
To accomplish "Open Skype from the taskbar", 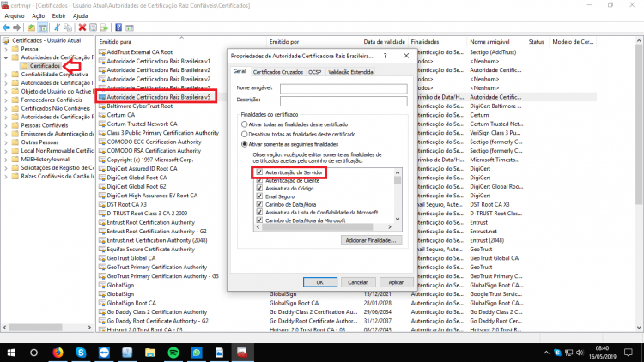I will point(81,353).
